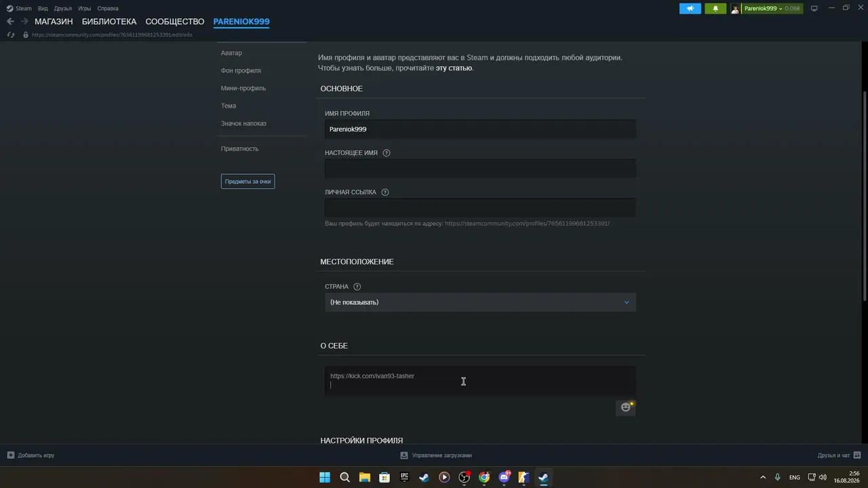Image resolution: width=868 pixels, height=488 pixels.
Task: Click the help icon next to СТРАНА
Action: [357, 287]
